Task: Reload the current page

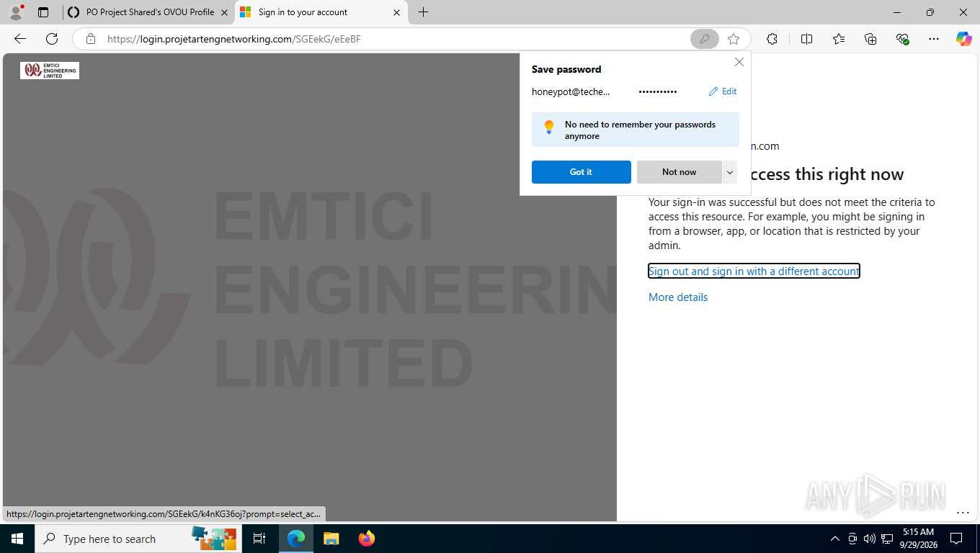Action: point(52,39)
